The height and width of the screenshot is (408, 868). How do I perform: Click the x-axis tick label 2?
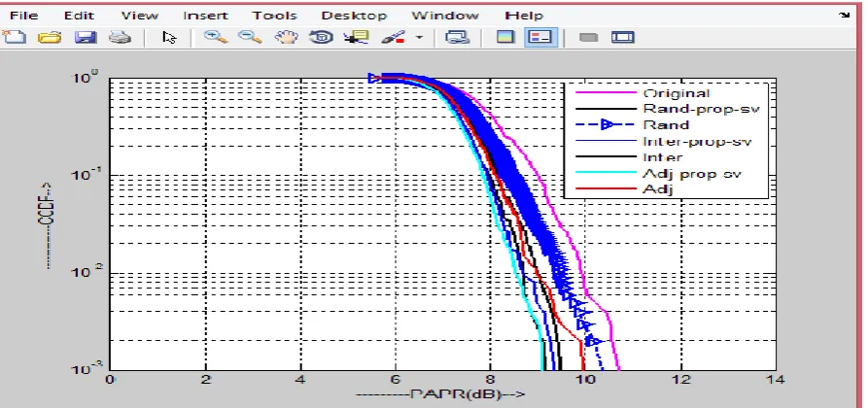point(206,380)
